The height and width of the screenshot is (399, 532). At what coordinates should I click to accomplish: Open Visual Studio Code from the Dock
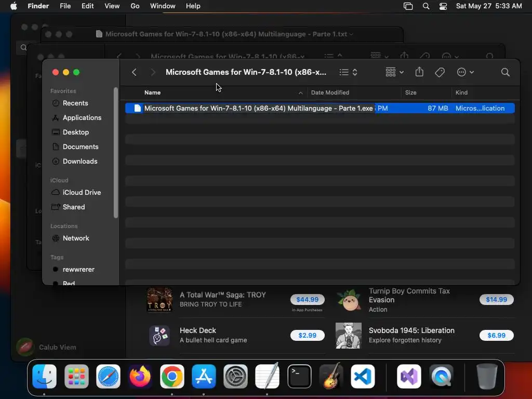pyautogui.click(x=363, y=377)
